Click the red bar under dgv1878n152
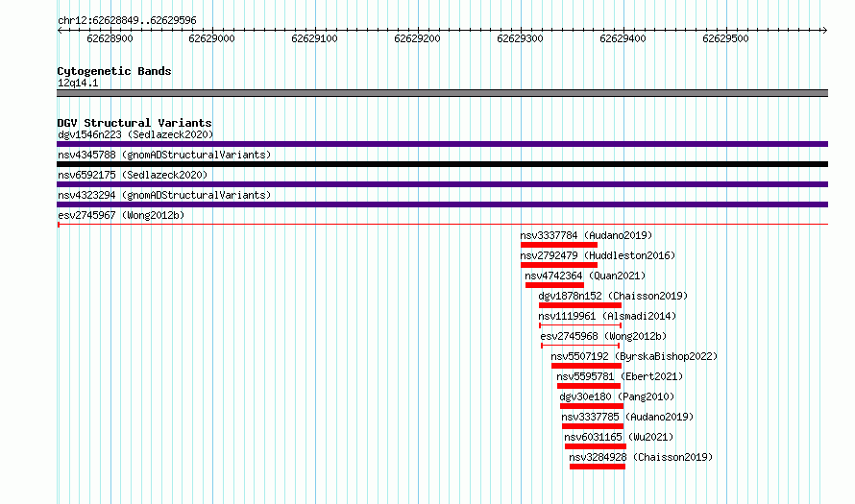This screenshot has width=855, height=504. (580, 305)
